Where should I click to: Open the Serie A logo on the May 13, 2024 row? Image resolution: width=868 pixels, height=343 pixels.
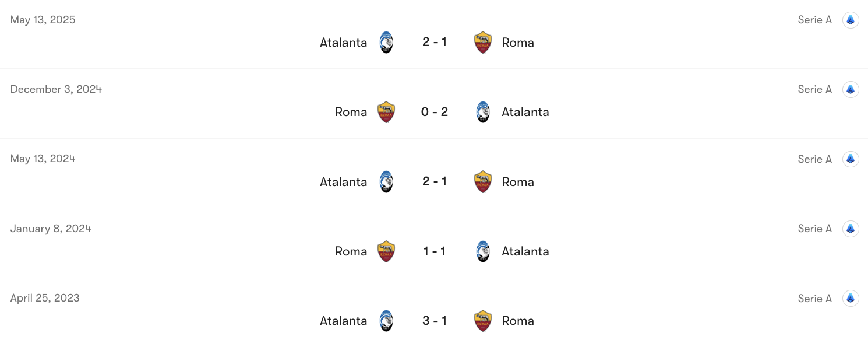[x=851, y=159]
